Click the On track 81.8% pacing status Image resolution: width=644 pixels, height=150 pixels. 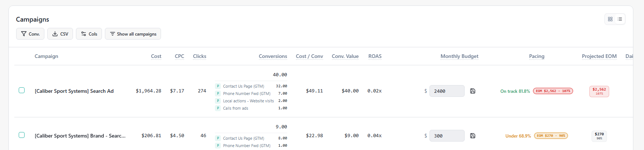[x=515, y=91]
